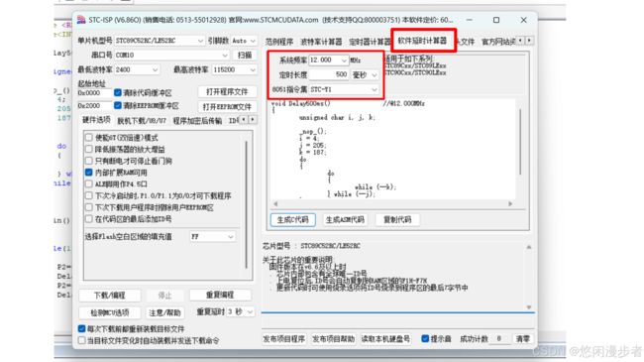Check ALE脚用作P4.5口 option

pyautogui.click(x=89, y=183)
